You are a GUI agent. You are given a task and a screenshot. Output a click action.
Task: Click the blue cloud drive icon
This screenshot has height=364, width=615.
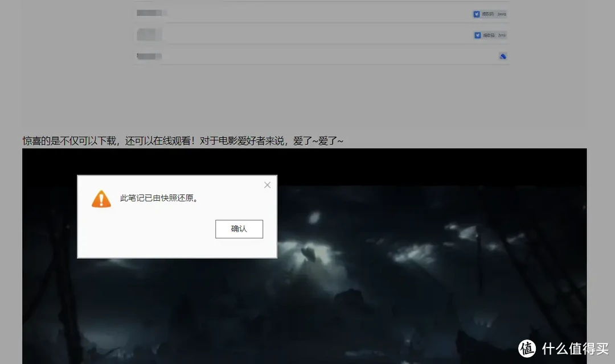click(x=503, y=56)
